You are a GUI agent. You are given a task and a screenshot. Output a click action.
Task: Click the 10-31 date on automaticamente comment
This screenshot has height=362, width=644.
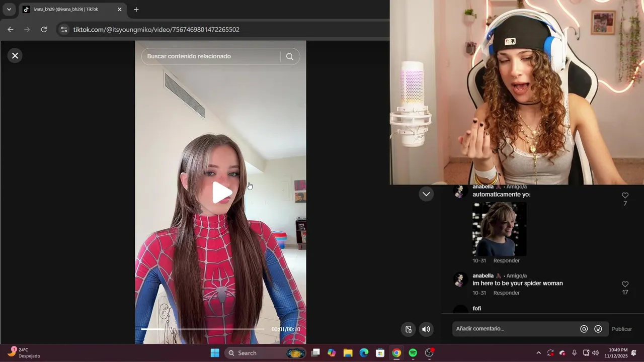click(x=479, y=260)
